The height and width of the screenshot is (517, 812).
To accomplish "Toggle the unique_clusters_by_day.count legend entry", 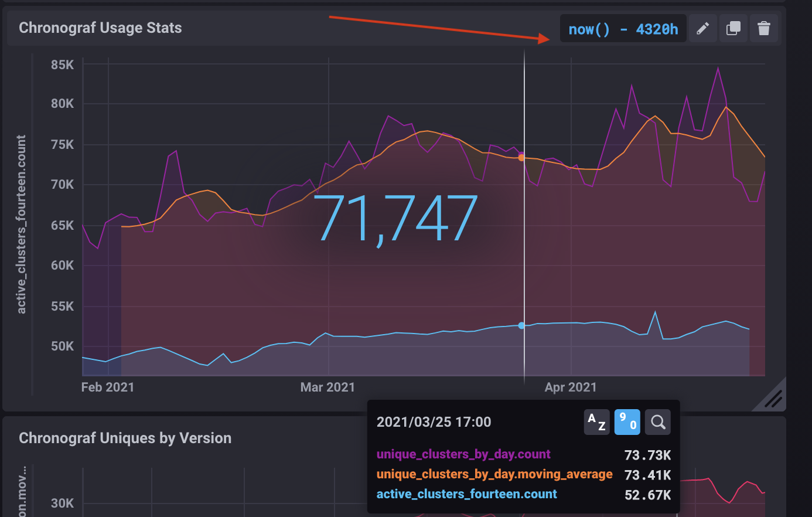I will coord(463,454).
